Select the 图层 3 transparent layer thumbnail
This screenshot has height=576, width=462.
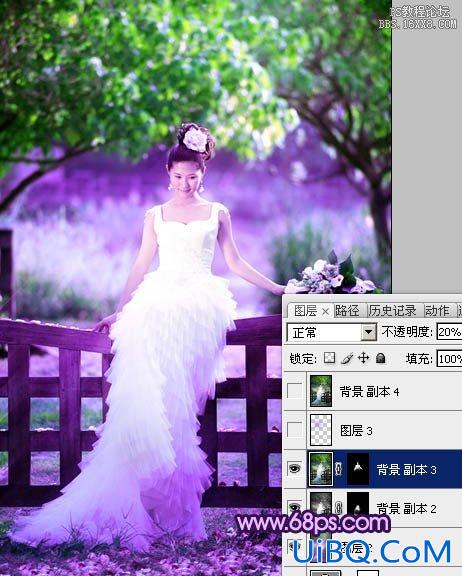(321, 430)
